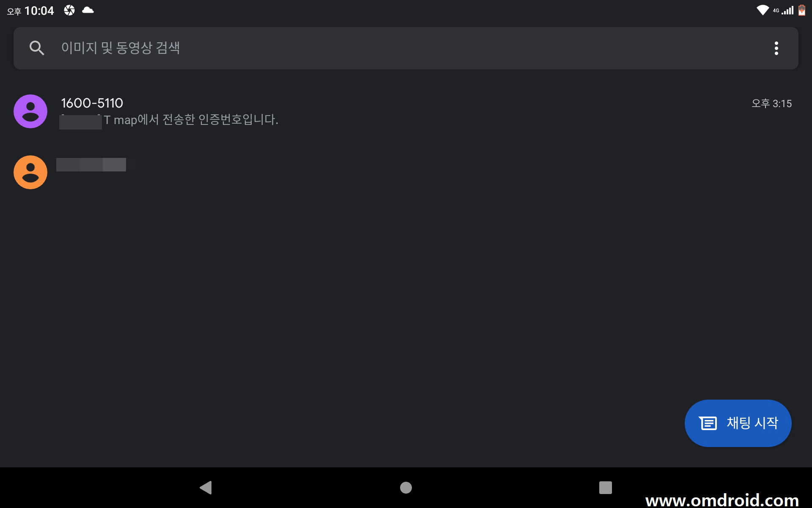The width and height of the screenshot is (812, 508).
Task: Tap the cloud notification icon in status bar
Action: coord(88,10)
